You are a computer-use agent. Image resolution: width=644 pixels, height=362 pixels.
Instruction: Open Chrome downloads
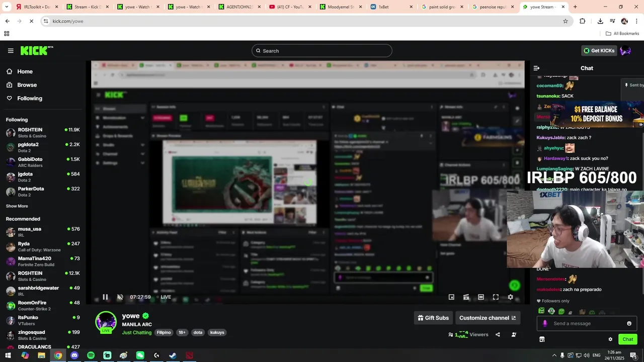[x=600, y=21]
